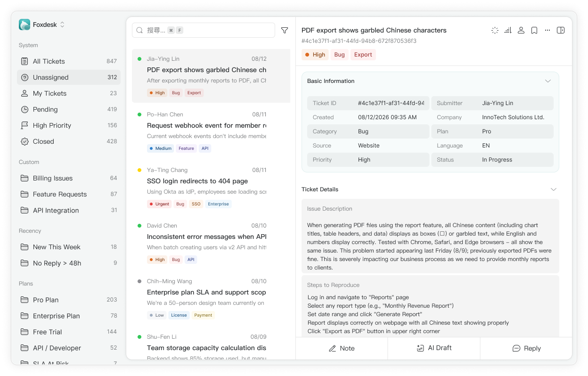Assign an agent via the person icon

pos(521,30)
